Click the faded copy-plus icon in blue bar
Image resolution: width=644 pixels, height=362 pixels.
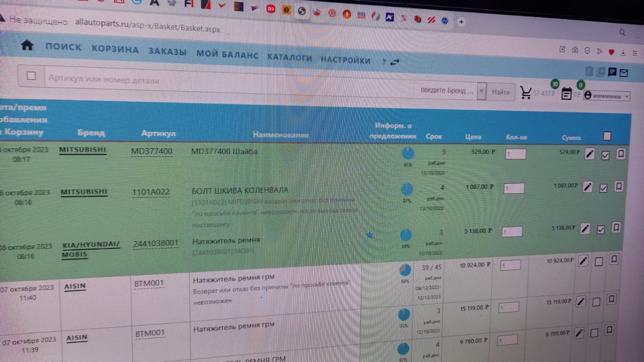tap(600, 72)
